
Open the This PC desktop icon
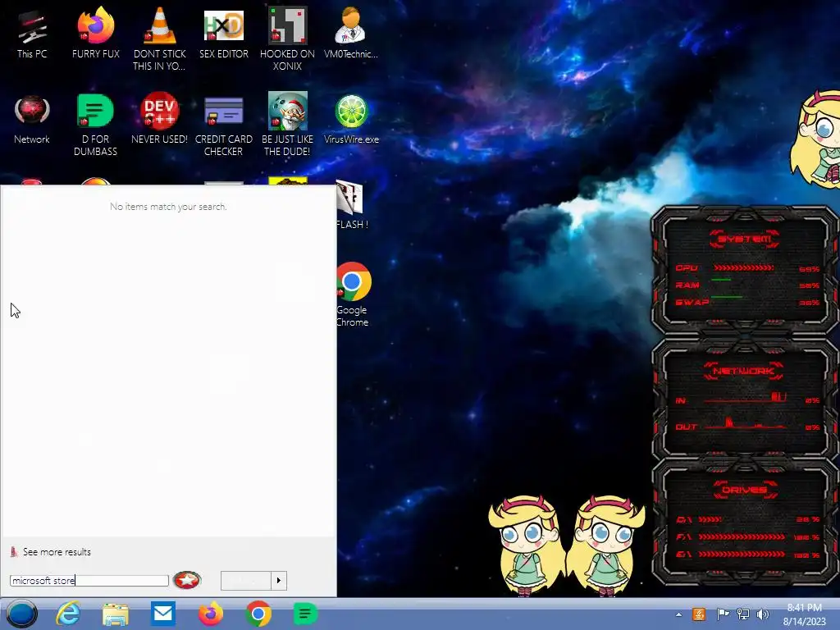tap(32, 33)
